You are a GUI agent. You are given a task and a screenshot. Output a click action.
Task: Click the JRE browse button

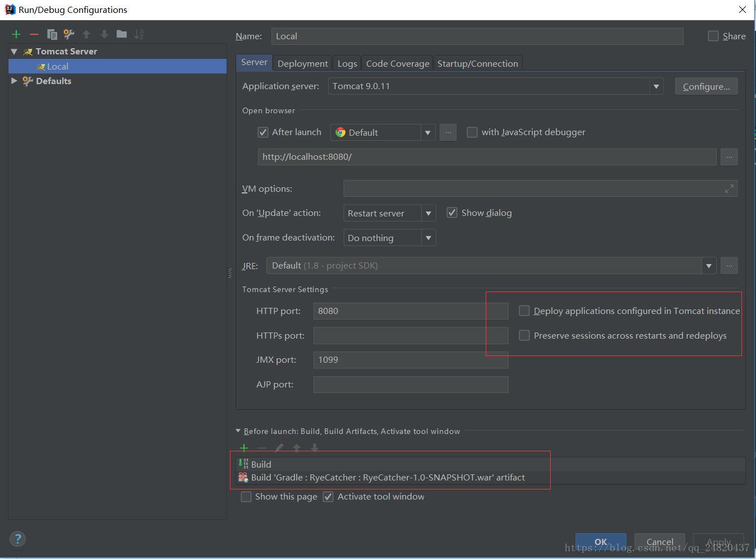(729, 266)
